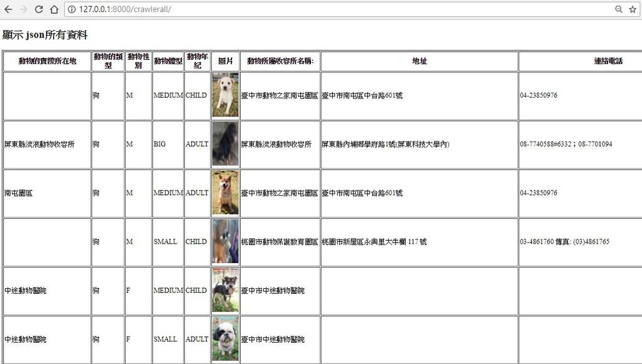
Task: Click the 圖片 column header
Action: click(x=226, y=61)
